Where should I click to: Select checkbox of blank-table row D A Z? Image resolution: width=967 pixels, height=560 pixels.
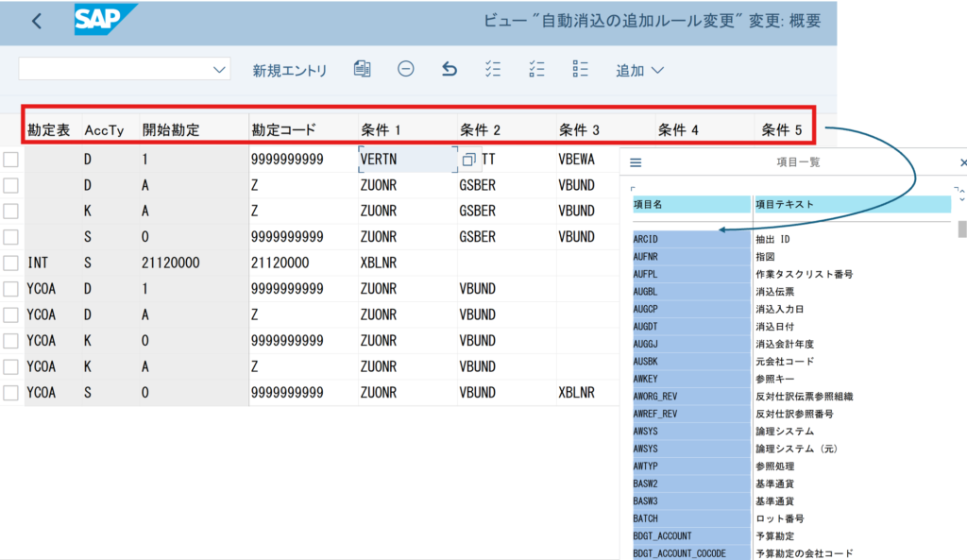[10, 186]
